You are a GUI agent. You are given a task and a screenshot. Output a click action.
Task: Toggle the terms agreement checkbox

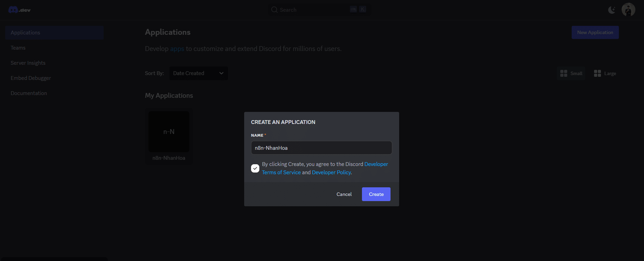[x=255, y=168]
